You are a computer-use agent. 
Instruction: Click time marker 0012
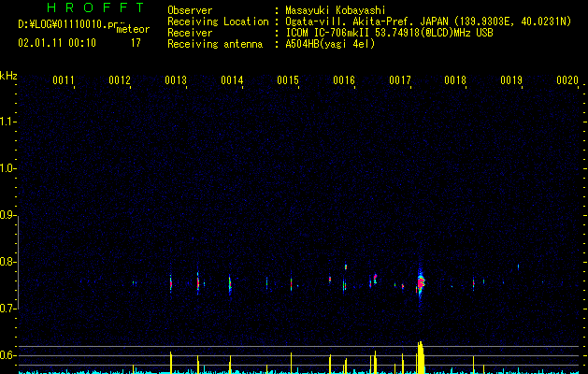click(120, 80)
